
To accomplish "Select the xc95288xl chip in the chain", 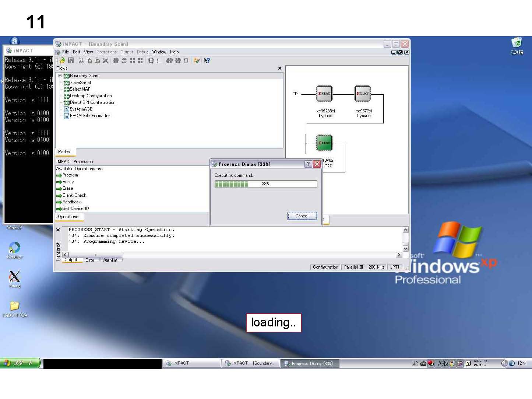I will point(324,94).
